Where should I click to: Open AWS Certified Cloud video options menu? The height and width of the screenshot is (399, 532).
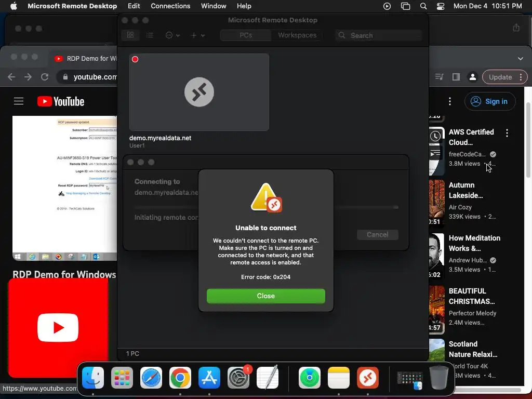pyautogui.click(x=507, y=133)
